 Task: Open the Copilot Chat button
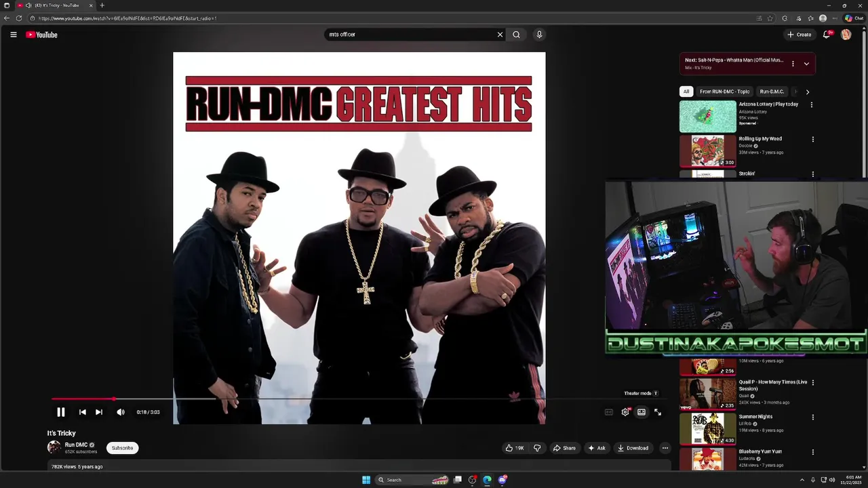[x=853, y=18]
